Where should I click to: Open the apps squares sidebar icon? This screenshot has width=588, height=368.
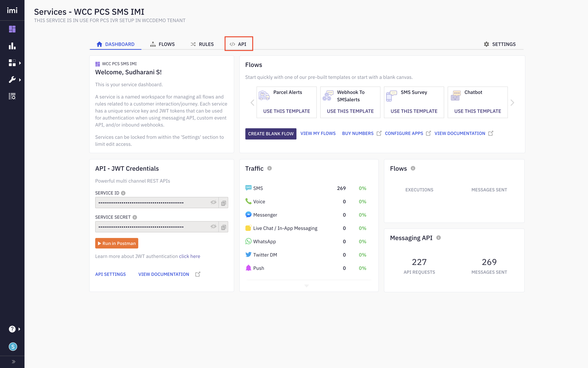[12, 63]
